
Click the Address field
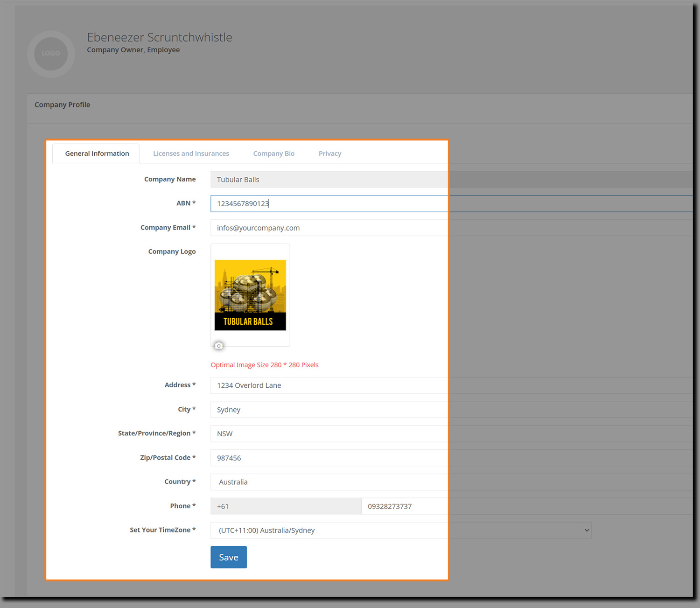tap(452, 385)
